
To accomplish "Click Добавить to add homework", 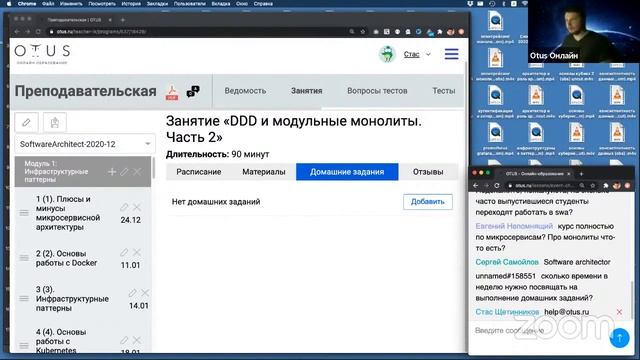I will (x=428, y=202).
